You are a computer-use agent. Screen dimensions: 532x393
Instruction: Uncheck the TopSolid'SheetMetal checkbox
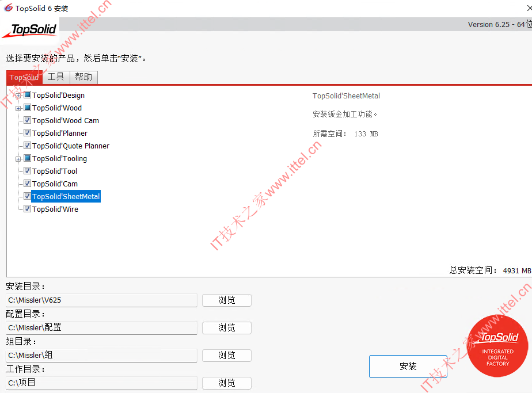[x=28, y=196]
